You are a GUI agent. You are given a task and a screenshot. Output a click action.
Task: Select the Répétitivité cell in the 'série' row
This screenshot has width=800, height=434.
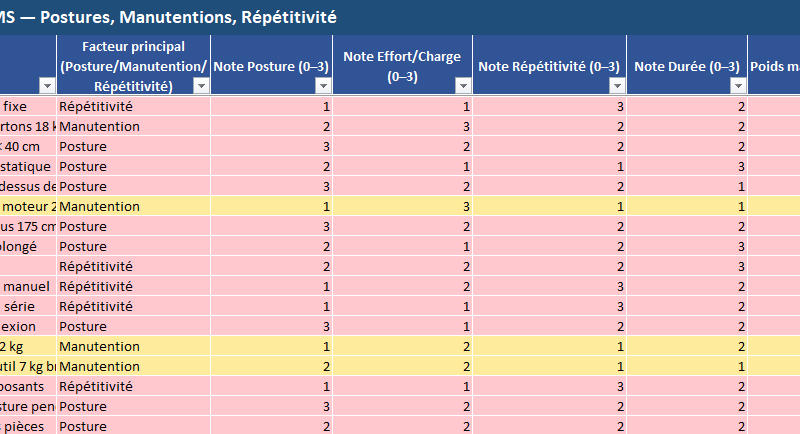pos(96,306)
